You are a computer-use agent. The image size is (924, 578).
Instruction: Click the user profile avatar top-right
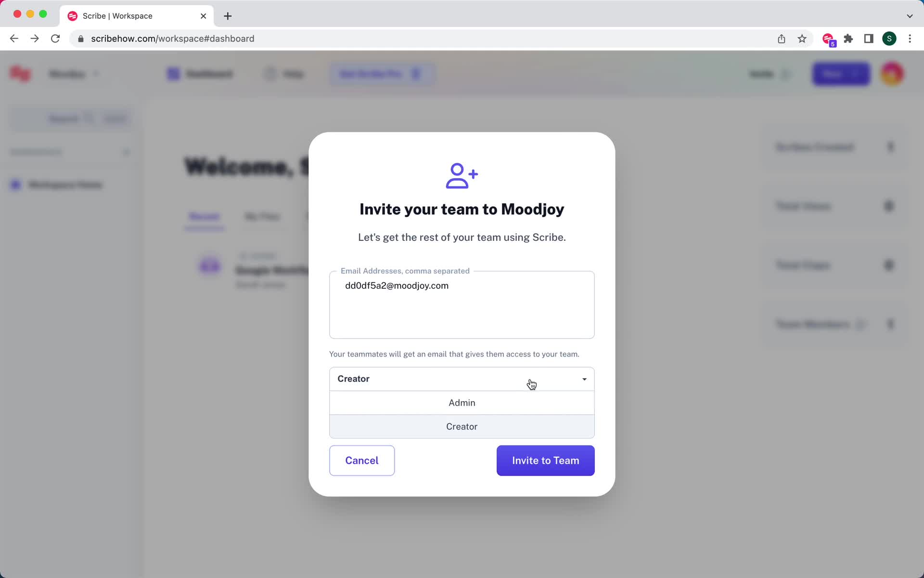click(894, 74)
